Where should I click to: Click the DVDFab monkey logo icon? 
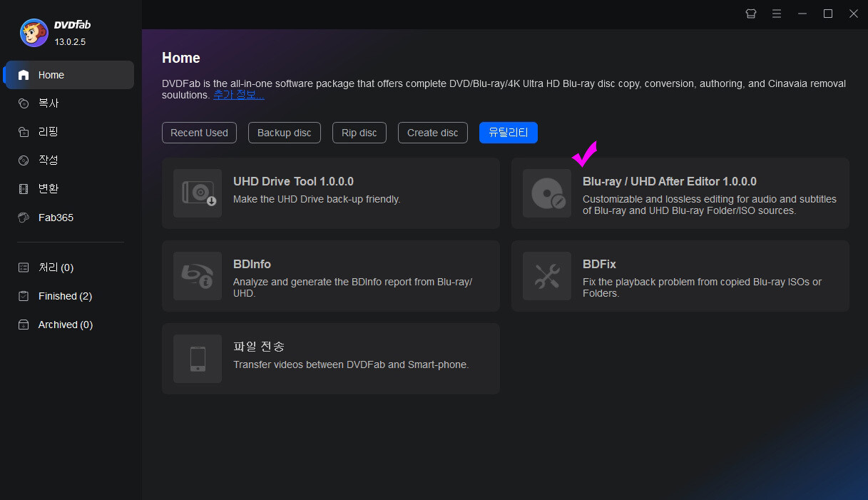click(34, 32)
